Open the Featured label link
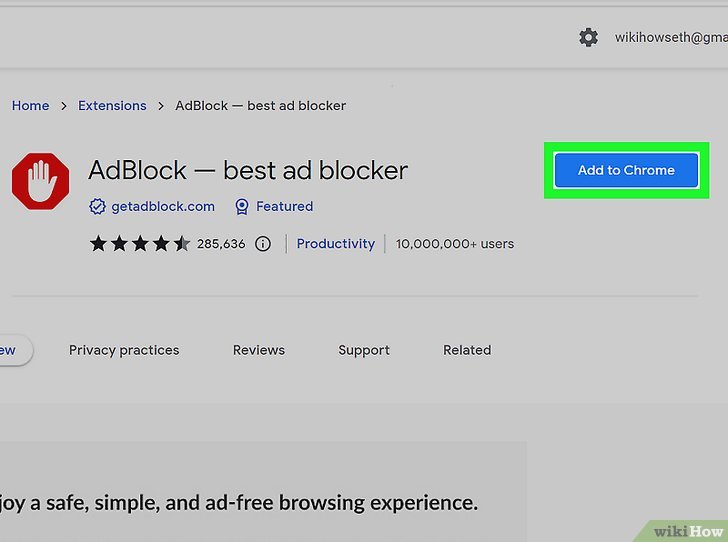Image resolution: width=728 pixels, height=542 pixels. click(285, 206)
